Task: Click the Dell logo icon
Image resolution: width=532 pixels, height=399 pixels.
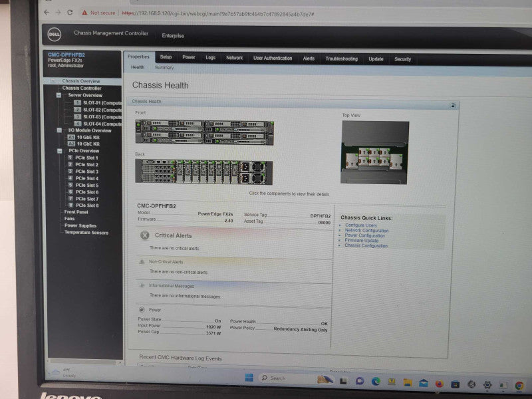Action: 55,35
